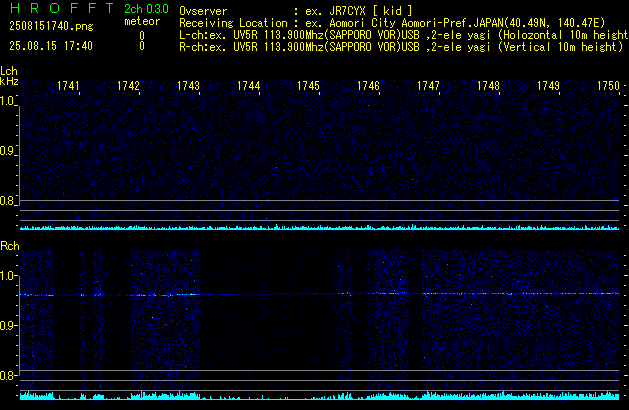Click the 1745 time marker
This screenshot has width=629, height=410.
pyautogui.click(x=308, y=86)
